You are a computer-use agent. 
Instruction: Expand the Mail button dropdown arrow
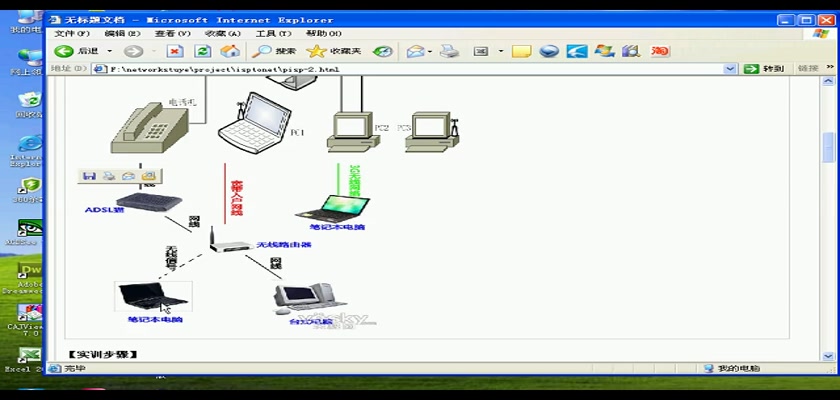(429, 51)
